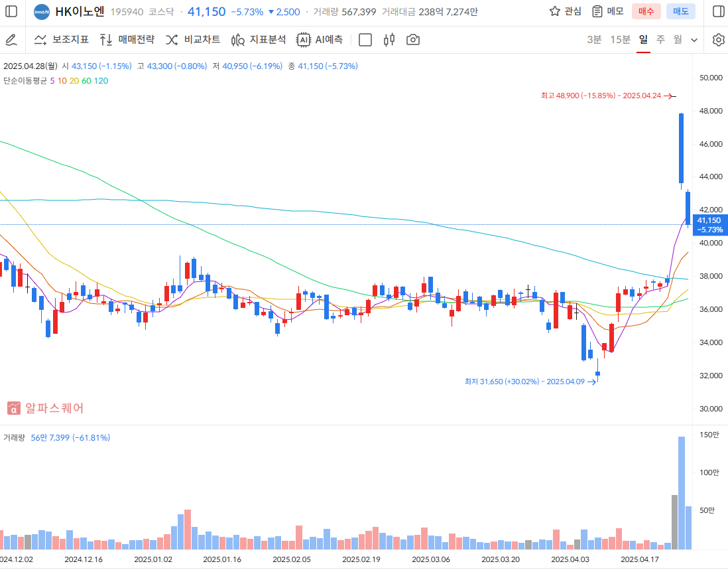Click the 2025.04.17 date axis label
This screenshot has height=570, width=728.
pos(640,559)
